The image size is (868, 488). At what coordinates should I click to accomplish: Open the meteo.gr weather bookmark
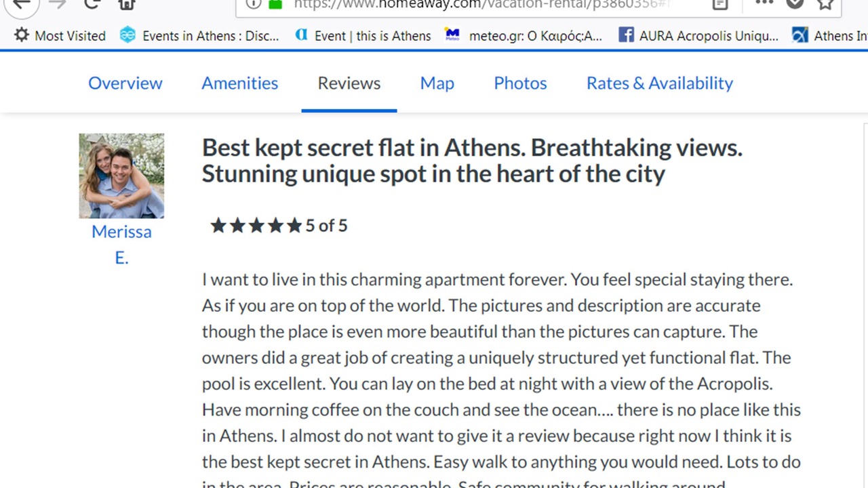[x=523, y=35]
